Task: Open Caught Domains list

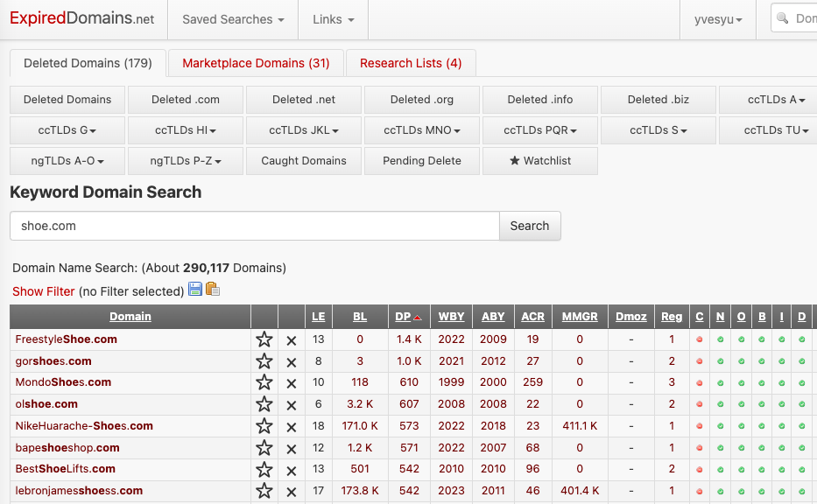Action: [x=304, y=161]
